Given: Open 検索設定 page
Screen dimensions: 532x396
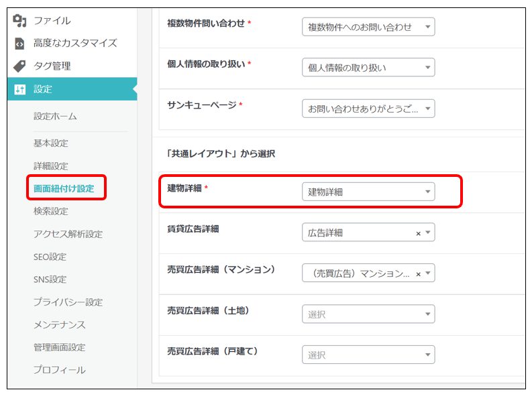Looking at the screenshot, I should click(x=50, y=211).
